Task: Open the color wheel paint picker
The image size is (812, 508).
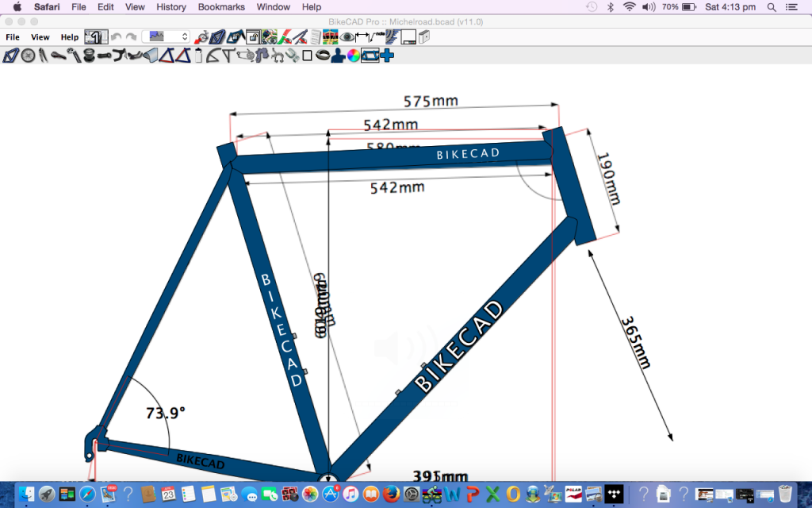Action: coord(354,56)
